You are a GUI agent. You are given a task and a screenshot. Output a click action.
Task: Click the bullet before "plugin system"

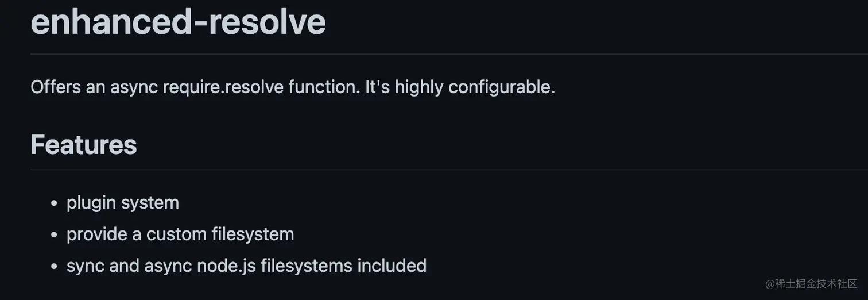(x=54, y=203)
